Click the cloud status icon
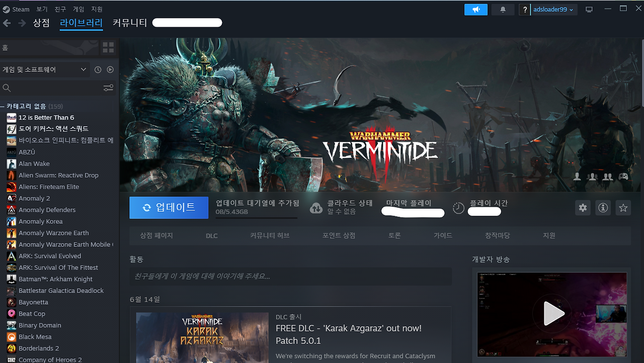The height and width of the screenshot is (363, 644). [316, 208]
